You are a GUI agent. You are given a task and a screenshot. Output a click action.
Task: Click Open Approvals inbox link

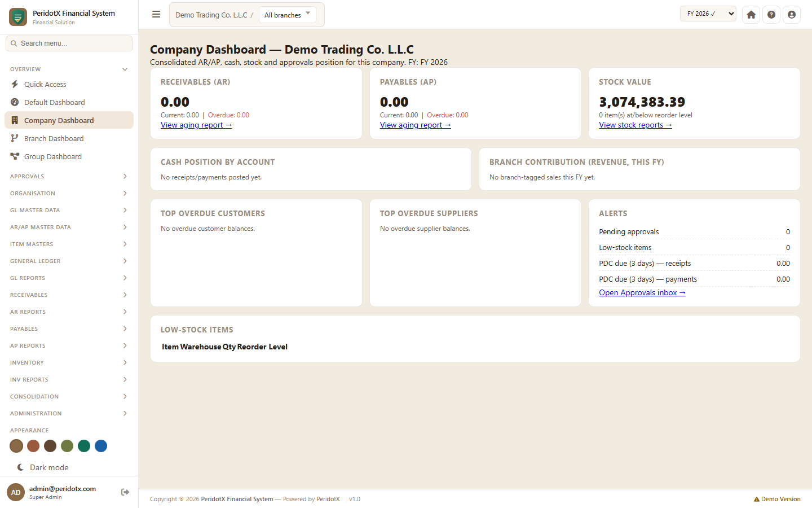(642, 292)
